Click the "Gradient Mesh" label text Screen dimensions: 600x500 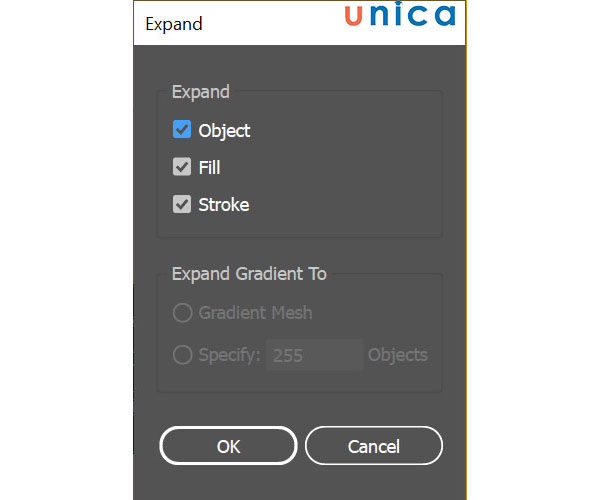[x=255, y=313]
